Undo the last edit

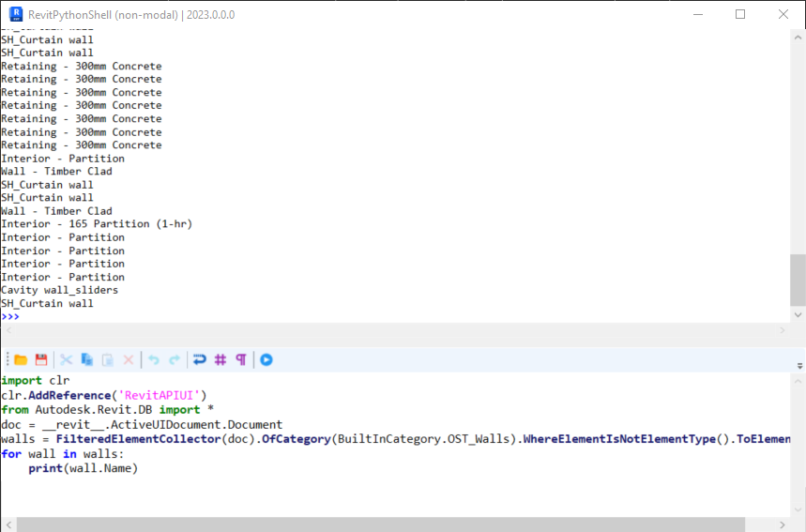[x=154, y=359]
